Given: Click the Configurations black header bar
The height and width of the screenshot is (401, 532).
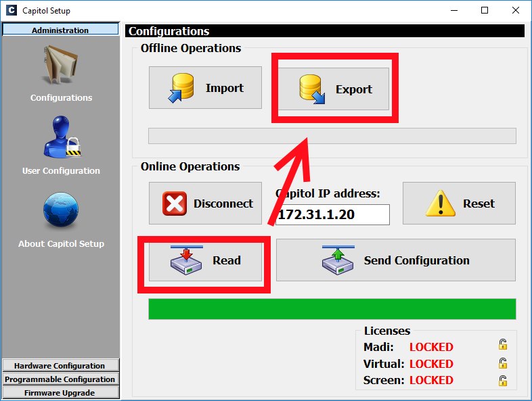Looking at the screenshot, I should 325,31.
